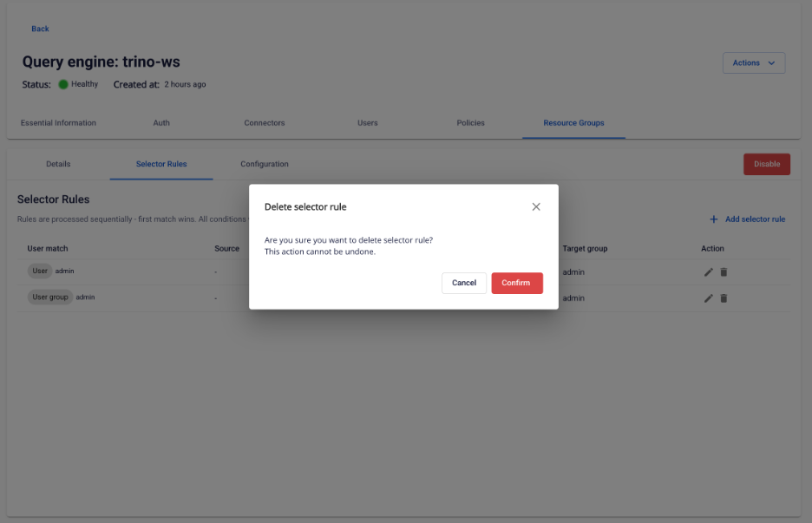
Task: Edit the User group admin selector rule
Action: point(709,298)
